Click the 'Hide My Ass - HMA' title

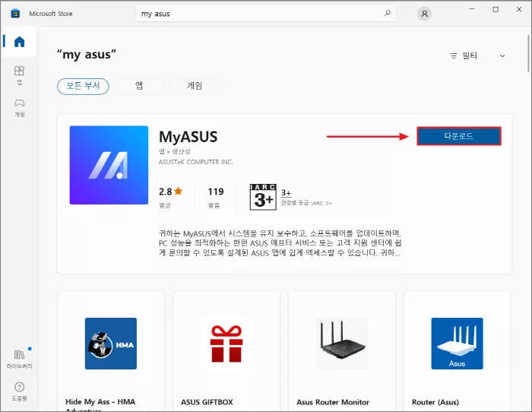pos(100,402)
